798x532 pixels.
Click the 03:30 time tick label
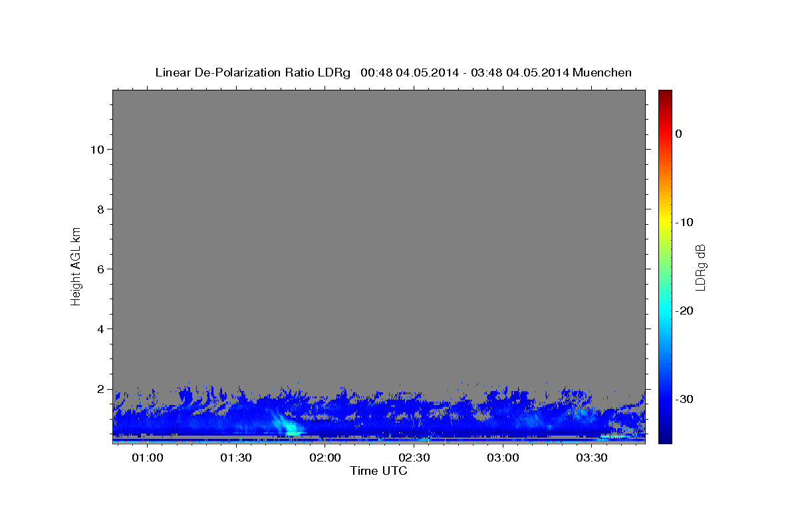(x=591, y=458)
